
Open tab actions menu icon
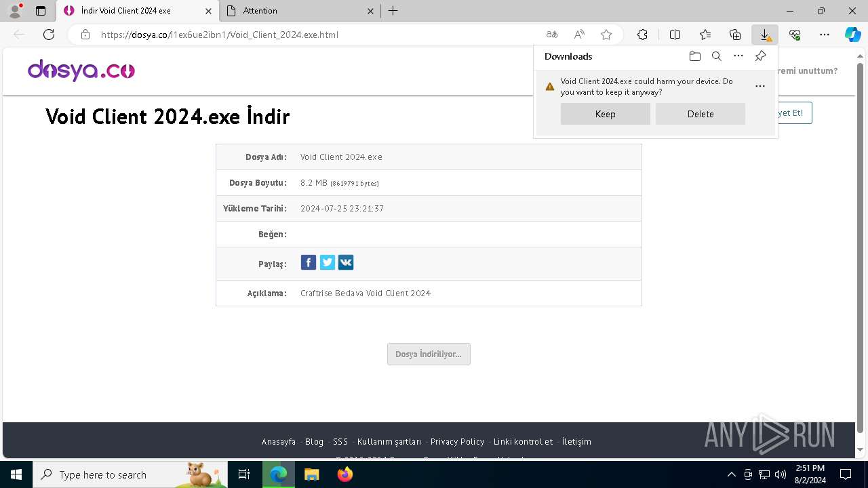point(41,11)
